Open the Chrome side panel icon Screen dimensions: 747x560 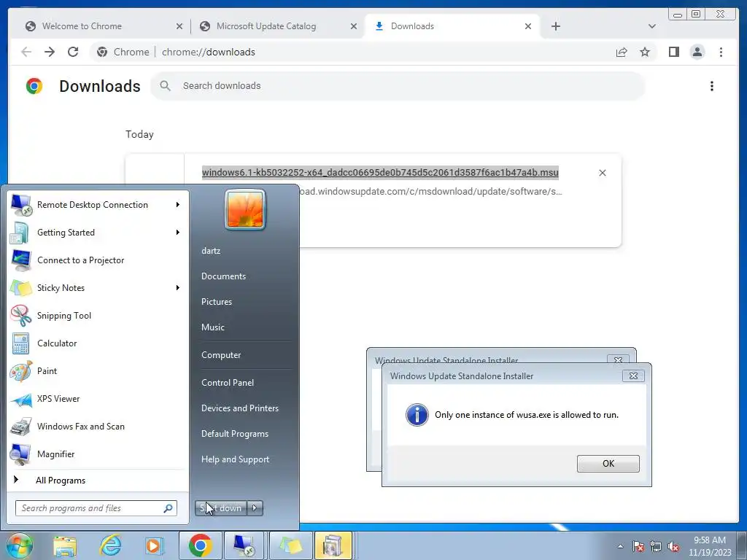pos(673,52)
